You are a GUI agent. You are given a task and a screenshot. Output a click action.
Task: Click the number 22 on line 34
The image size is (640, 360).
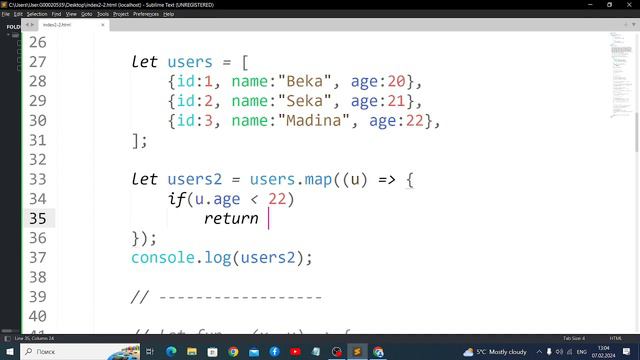tap(277, 199)
